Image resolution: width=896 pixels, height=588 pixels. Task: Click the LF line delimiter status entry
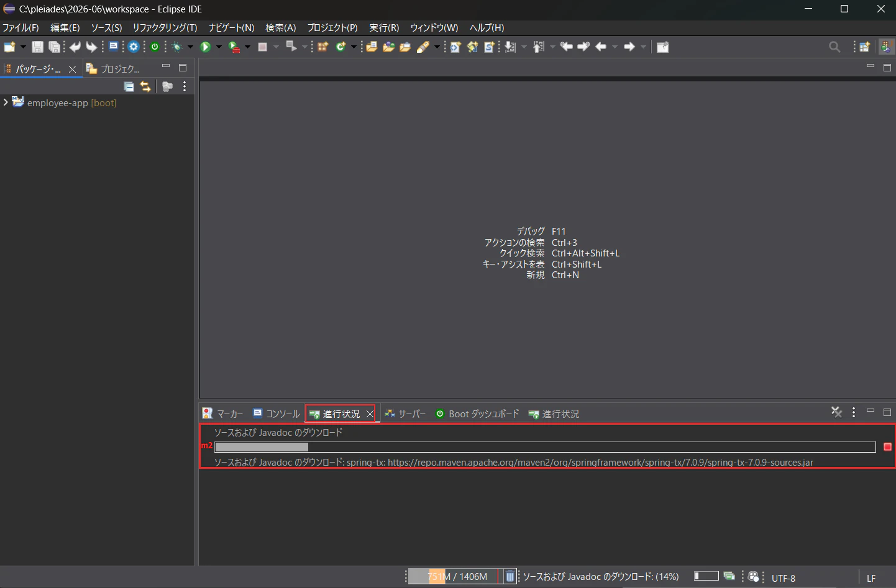click(x=871, y=578)
